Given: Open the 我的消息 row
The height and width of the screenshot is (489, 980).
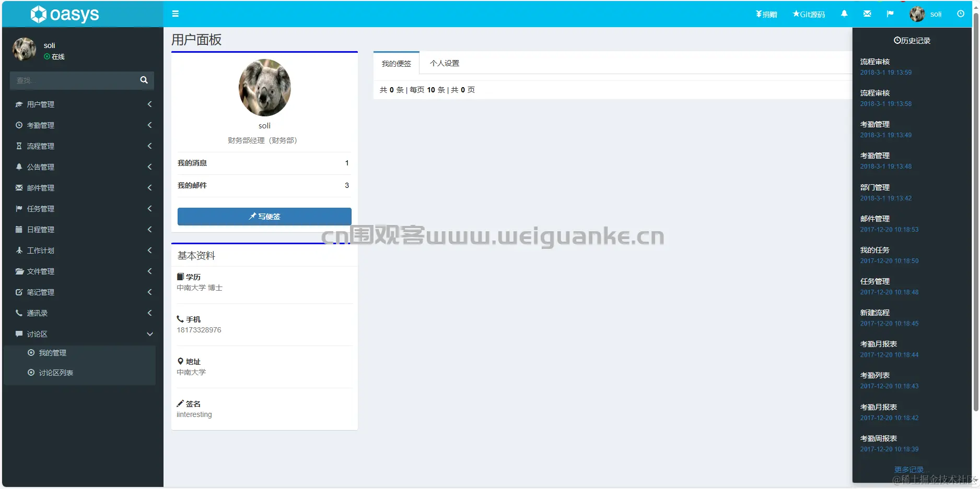Looking at the screenshot, I should pyautogui.click(x=264, y=163).
